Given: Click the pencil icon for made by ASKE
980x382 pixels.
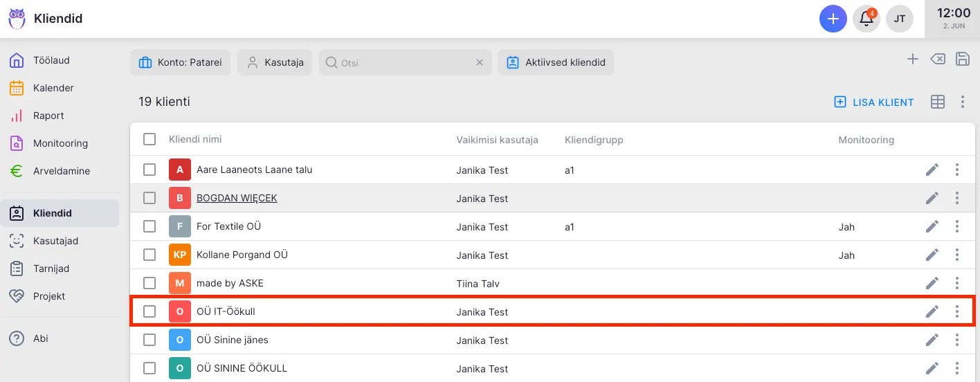Looking at the screenshot, I should (932, 283).
